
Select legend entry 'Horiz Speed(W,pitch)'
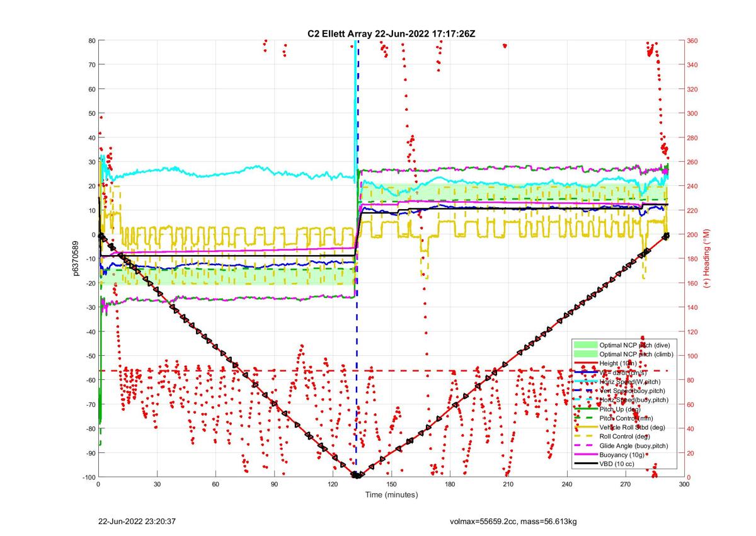(x=631, y=382)
